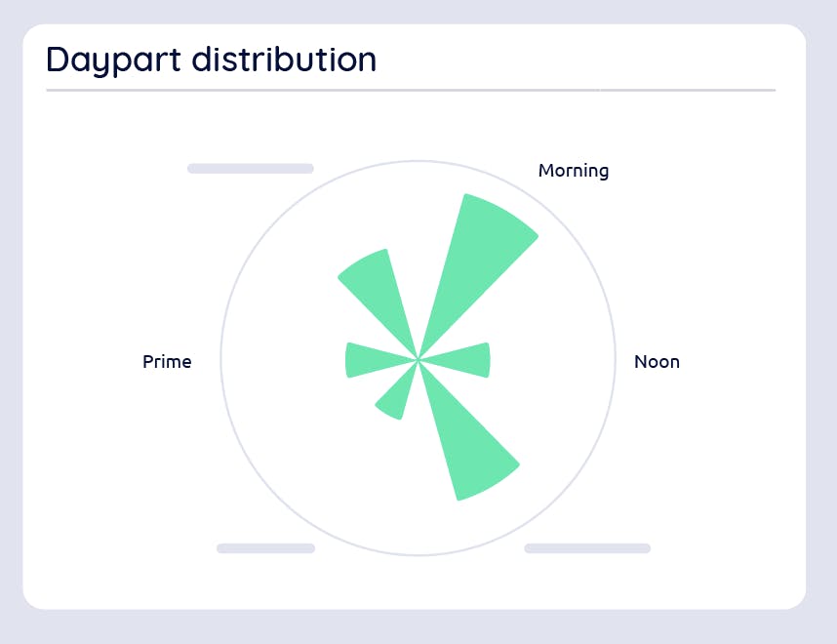
Task: Click the Prime label on the chart
Action: point(167,362)
